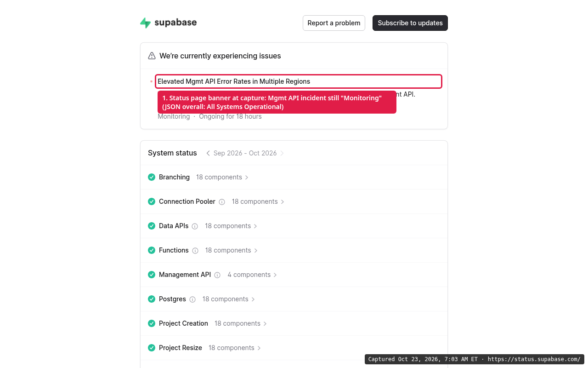Click the Branching component name
The image size is (588, 368).
174,177
